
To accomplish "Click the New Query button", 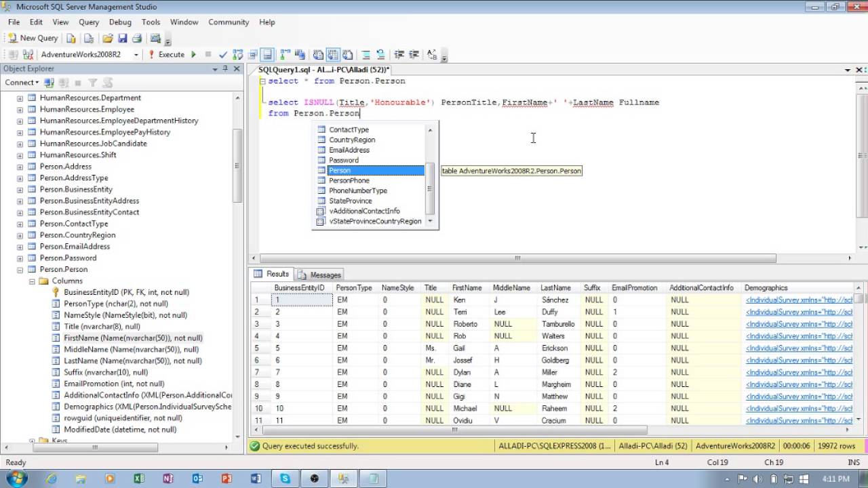I will [33, 38].
